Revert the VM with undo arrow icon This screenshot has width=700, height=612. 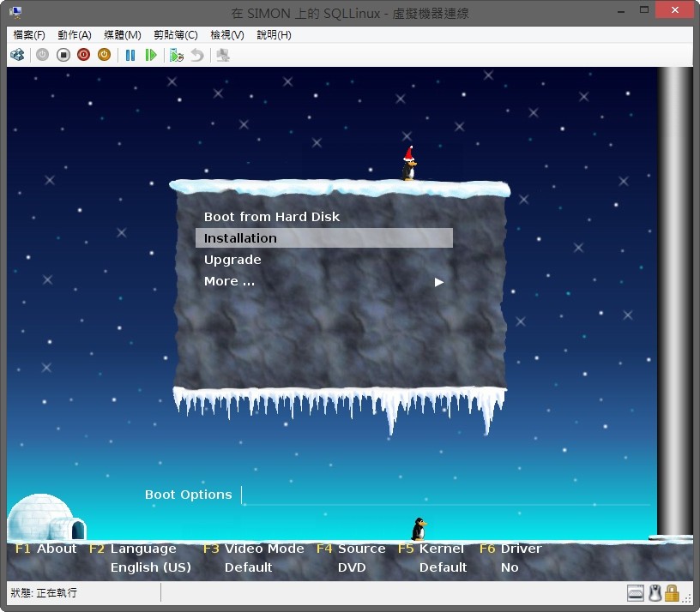point(197,56)
